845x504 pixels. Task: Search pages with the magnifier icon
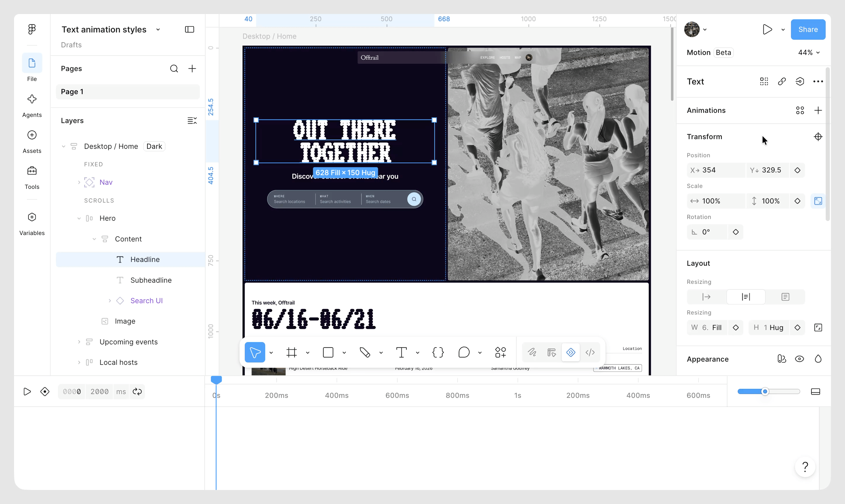coord(174,69)
